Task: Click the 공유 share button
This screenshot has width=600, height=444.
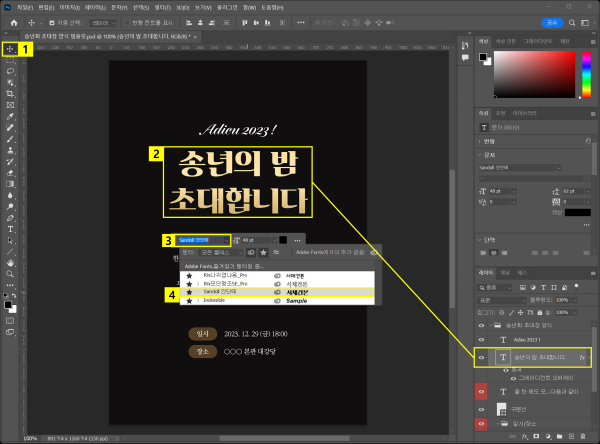Action: pyautogui.click(x=550, y=22)
